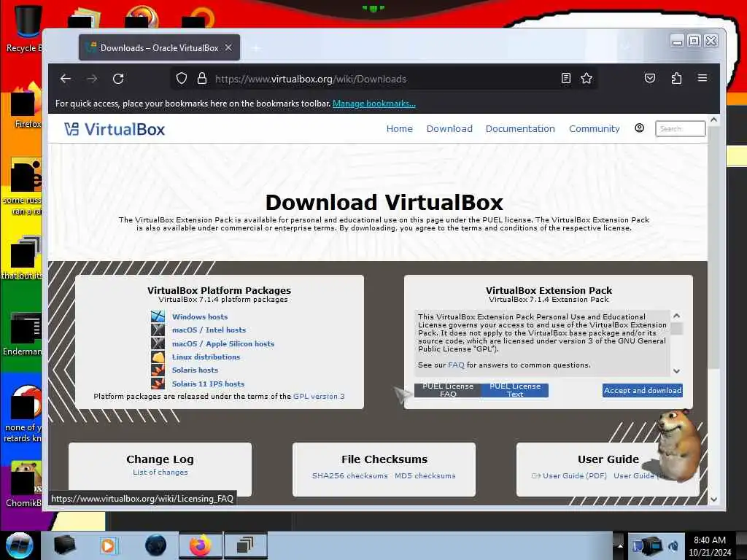Click the Solaris hosts icon

pyautogui.click(x=158, y=370)
